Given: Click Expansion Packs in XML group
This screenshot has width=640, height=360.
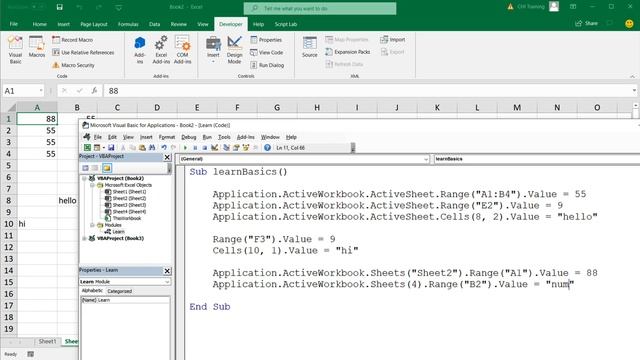Looking at the screenshot, I should point(348,52).
